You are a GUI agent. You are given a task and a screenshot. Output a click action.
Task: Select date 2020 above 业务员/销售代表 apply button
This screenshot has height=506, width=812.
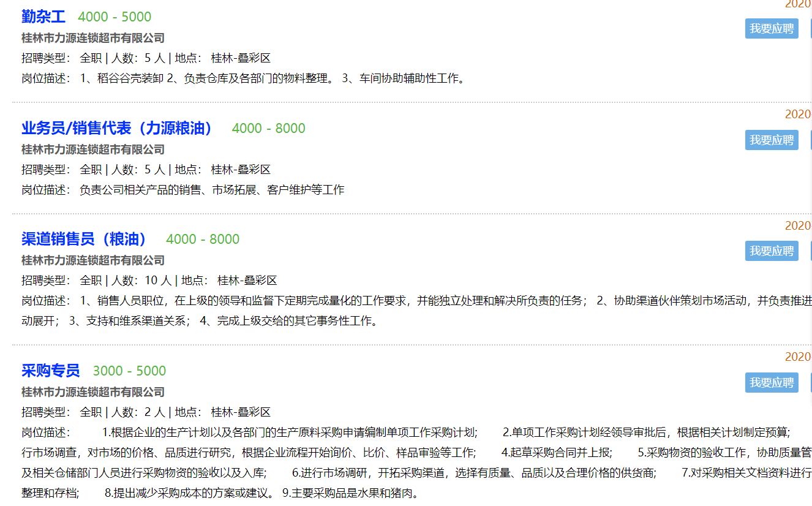click(798, 114)
